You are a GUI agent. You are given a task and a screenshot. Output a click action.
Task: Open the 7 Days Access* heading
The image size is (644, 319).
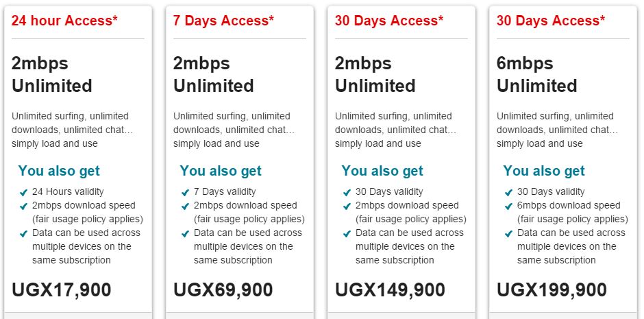223,21
